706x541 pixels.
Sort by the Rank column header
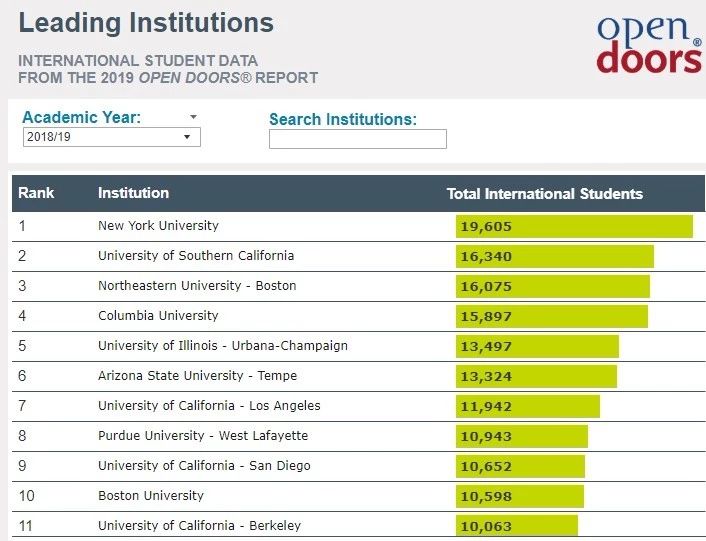[x=36, y=193]
